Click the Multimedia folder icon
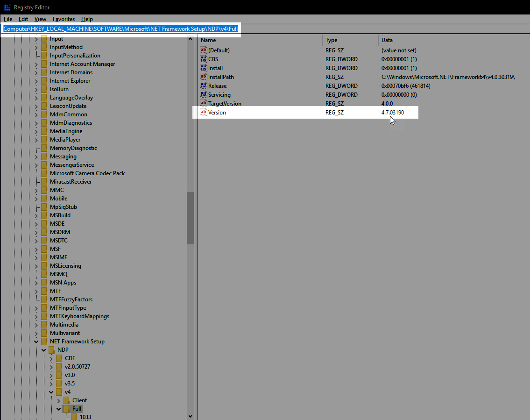 44,325
